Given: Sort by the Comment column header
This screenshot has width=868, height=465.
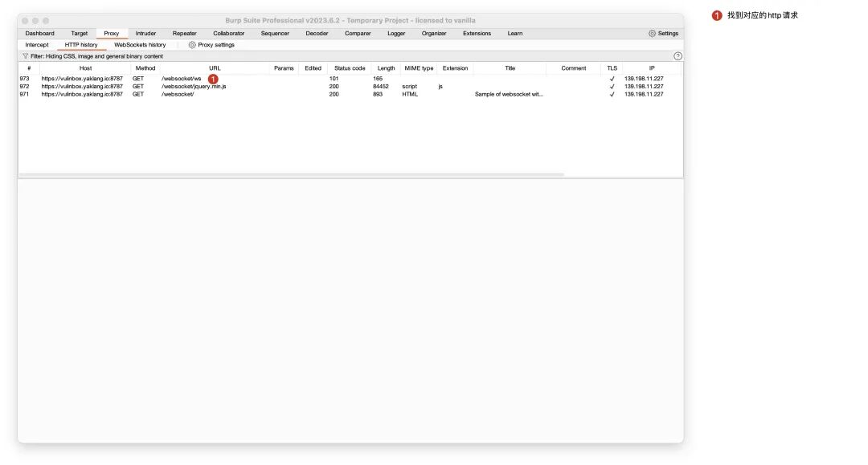Looking at the screenshot, I should click(x=574, y=68).
